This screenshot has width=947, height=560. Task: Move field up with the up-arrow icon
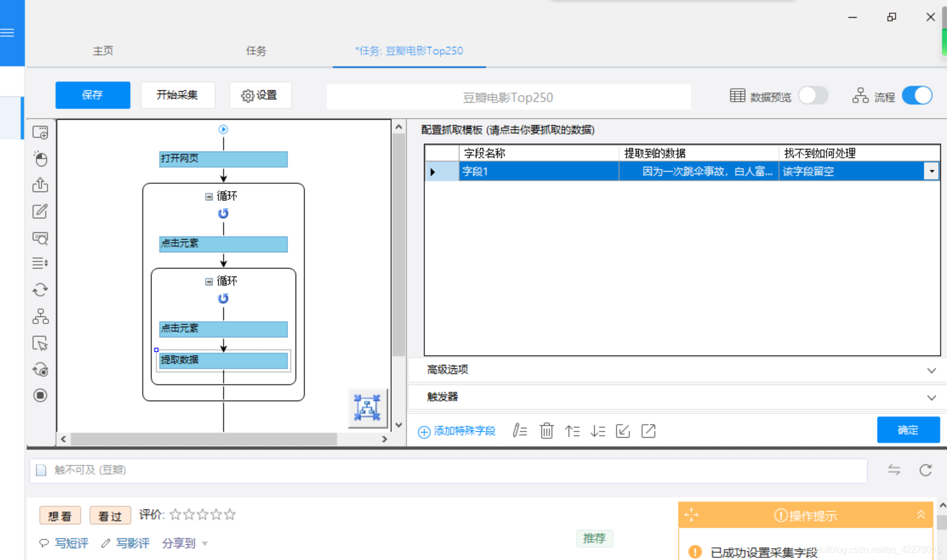click(572, 431)
